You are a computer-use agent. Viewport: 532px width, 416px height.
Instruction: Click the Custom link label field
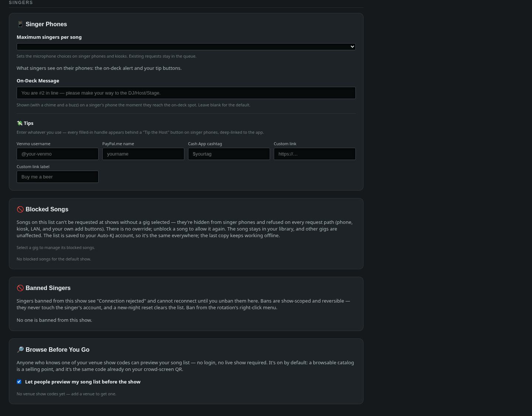tap(58, 177)
